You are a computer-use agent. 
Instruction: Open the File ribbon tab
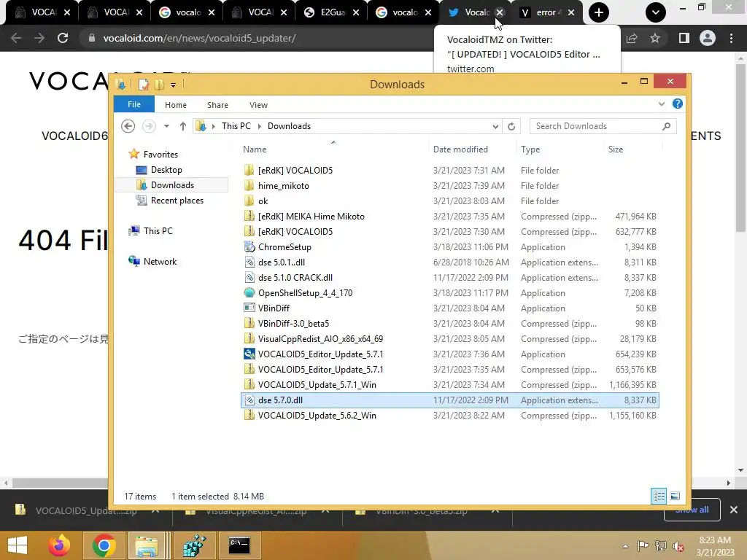click(x=134, y=104)
